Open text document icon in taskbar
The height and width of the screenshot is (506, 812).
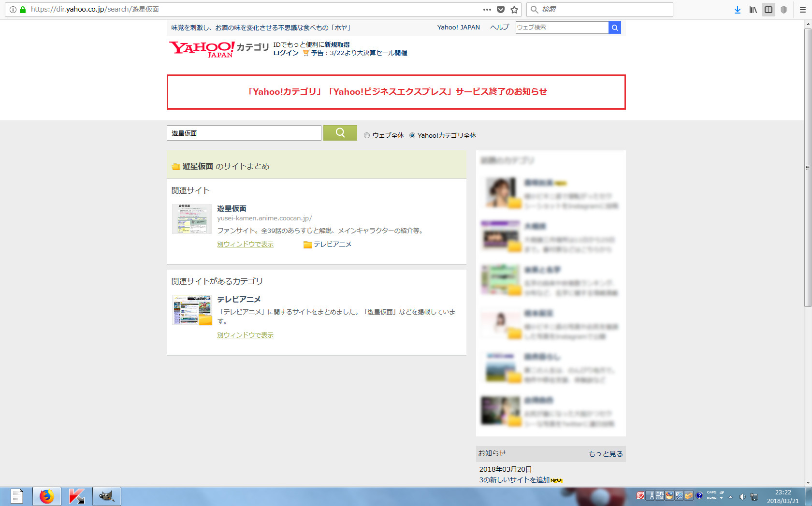(17, 496)
